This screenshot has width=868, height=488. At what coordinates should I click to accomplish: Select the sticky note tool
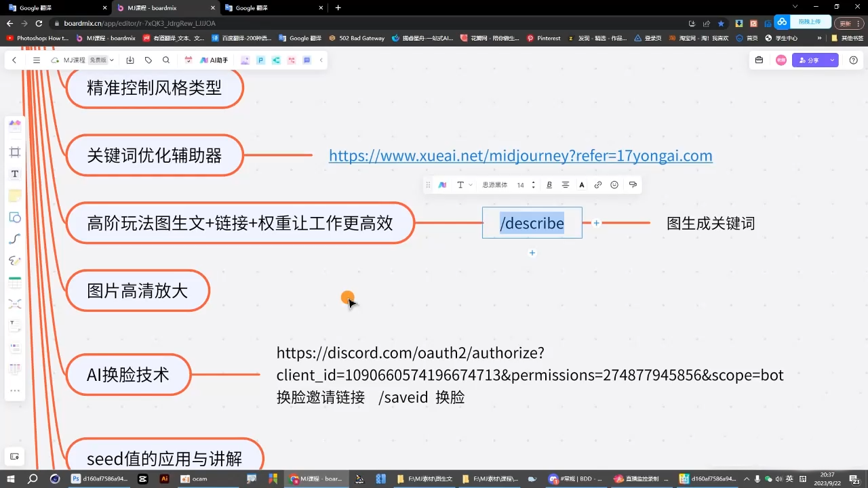click(x=15, y=196)
